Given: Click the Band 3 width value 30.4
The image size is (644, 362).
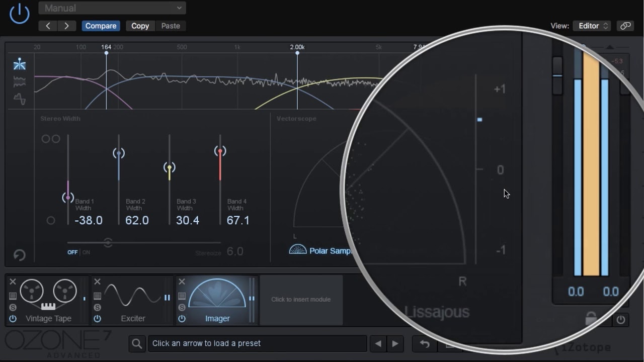Looking at the screenshot, I should (x=188, y=220).
